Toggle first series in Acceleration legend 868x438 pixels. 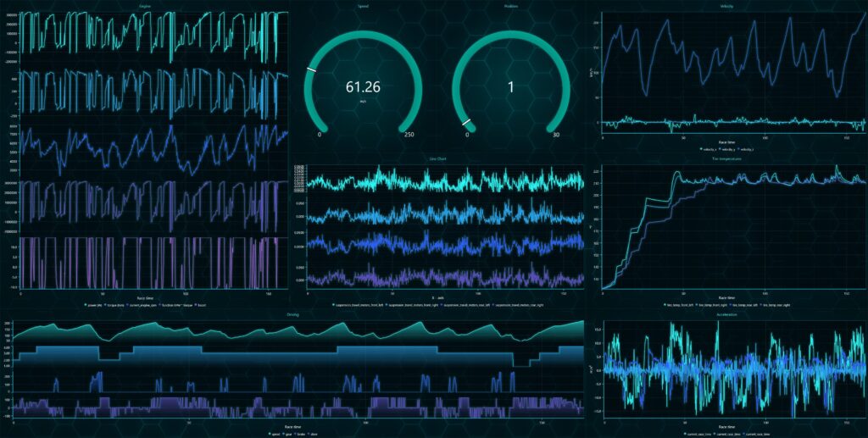pos(698,434)
